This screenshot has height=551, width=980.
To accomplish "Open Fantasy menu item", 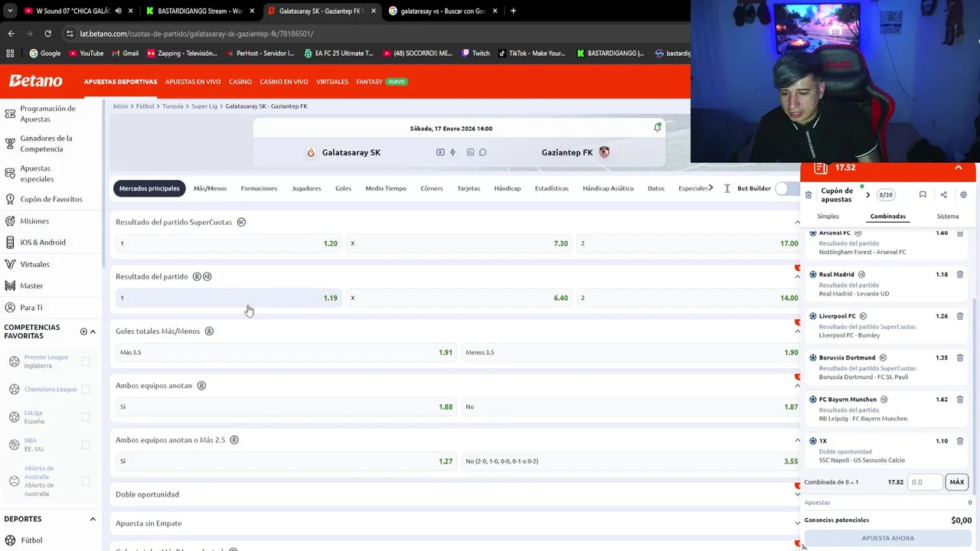I will click(x=369, y=82).
